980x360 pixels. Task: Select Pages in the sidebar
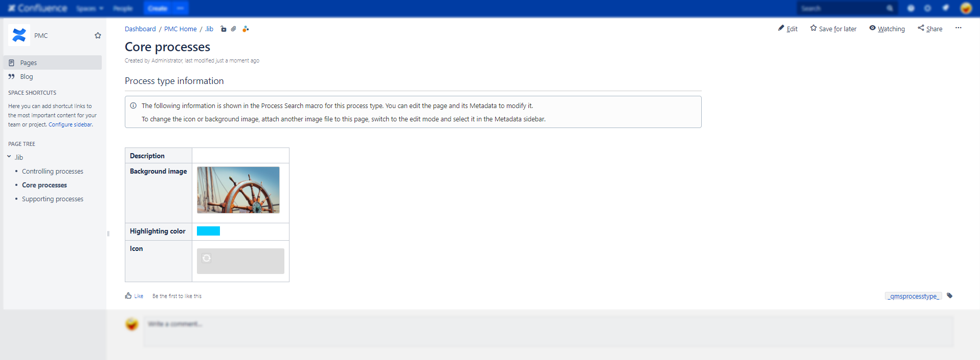pyautogui.click(x=29, y=62)
